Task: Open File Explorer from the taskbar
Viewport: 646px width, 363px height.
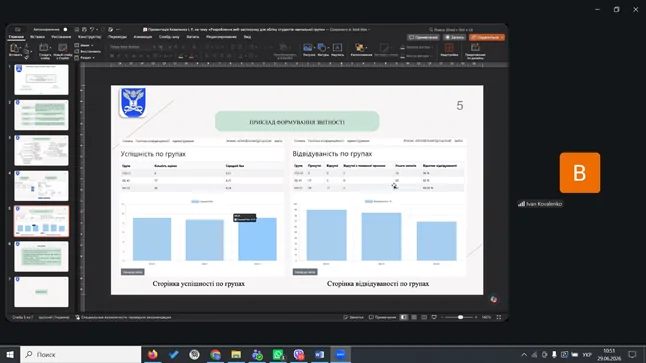Action: coord(236,354)
